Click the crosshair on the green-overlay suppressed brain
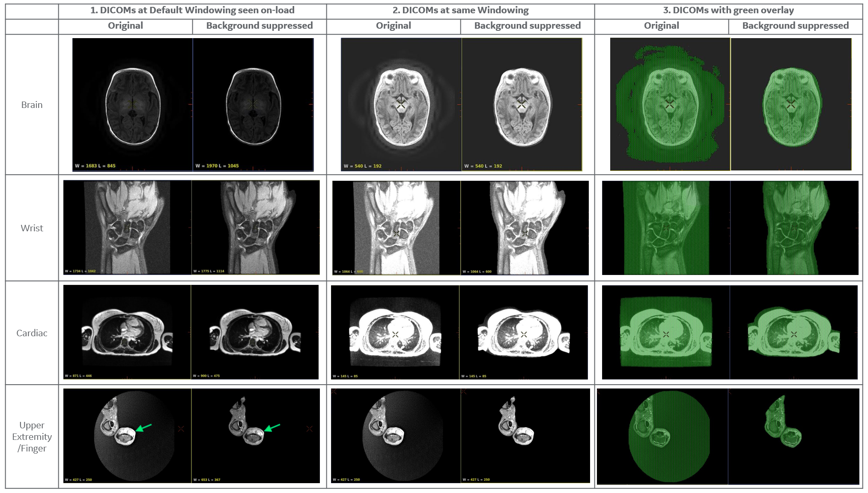The width and height of the screenshot is (868, 493). coord(791,104)
